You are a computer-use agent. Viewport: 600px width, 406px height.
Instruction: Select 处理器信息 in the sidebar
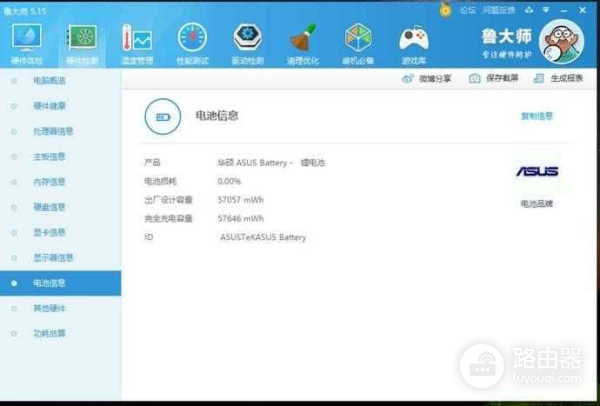coord(60,131)
